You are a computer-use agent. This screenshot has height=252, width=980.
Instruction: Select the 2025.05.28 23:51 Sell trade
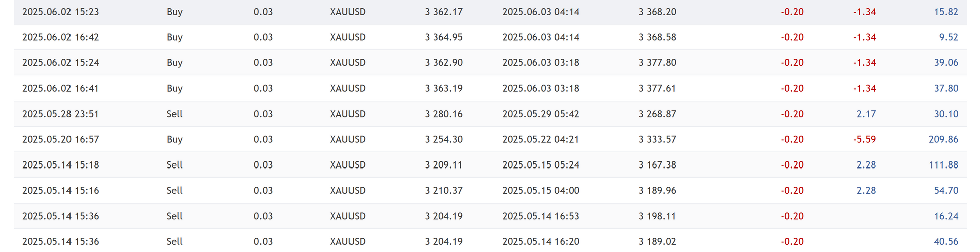60,114
